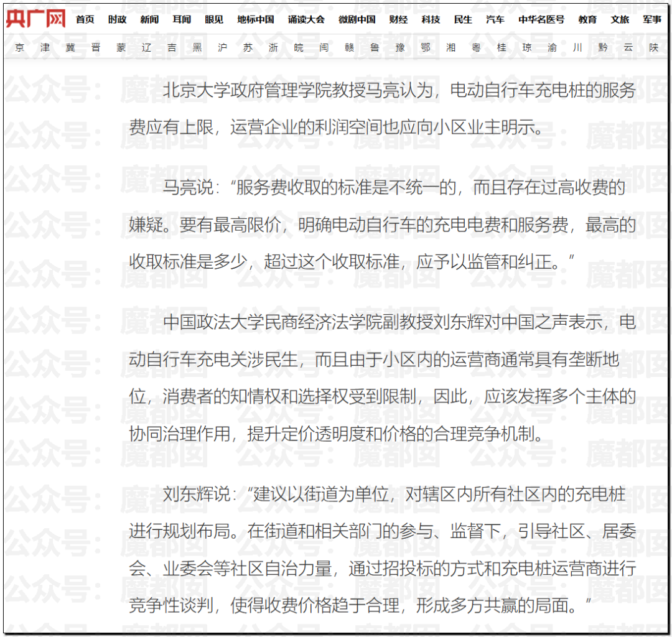Select the 陕 region link

pos(653,47)
